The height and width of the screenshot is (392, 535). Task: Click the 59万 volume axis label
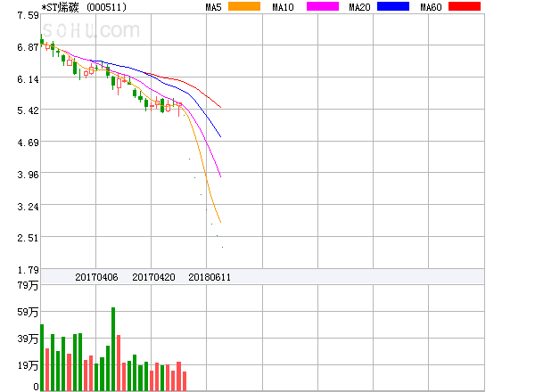[28, 312]
